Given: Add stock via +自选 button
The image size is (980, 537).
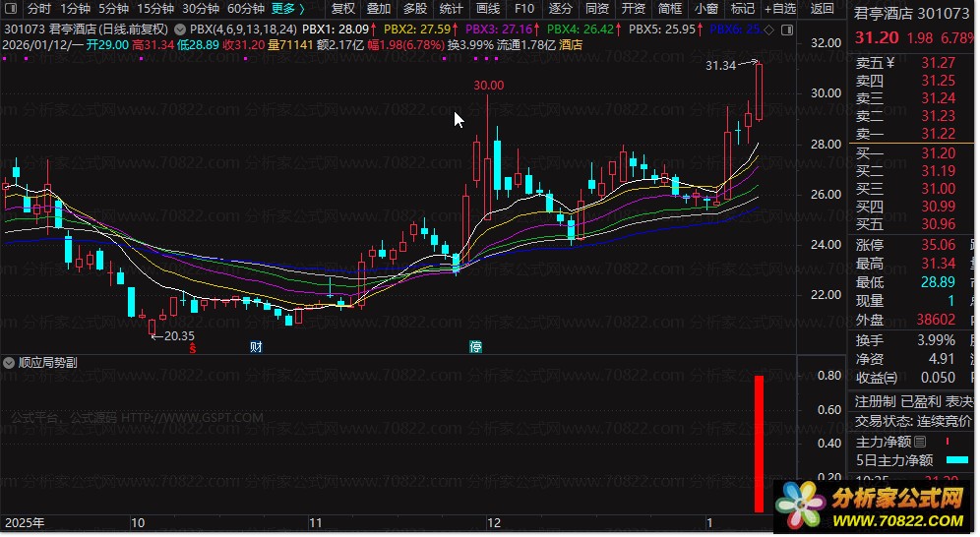Looking at the screenshot, I should [780, 9].
